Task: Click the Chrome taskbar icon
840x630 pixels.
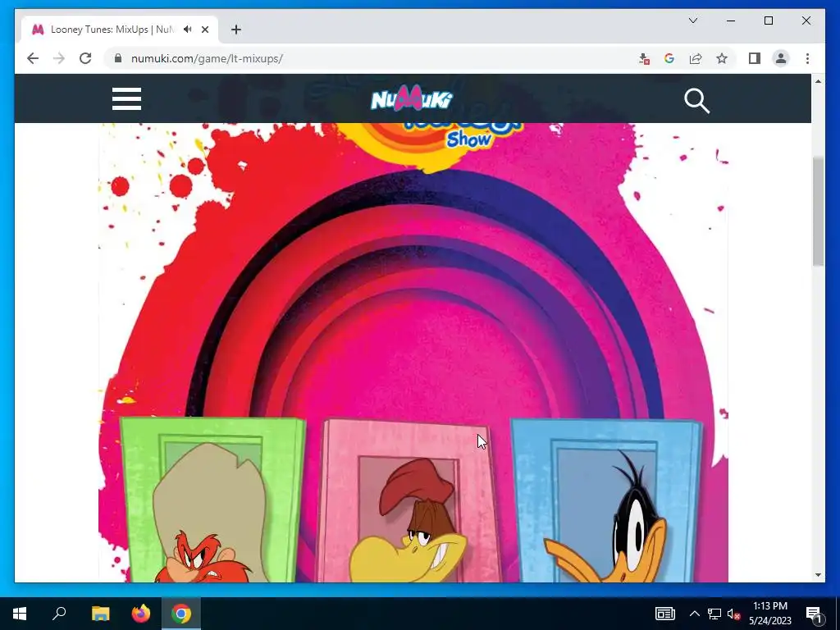Action: tap(181, 614)
